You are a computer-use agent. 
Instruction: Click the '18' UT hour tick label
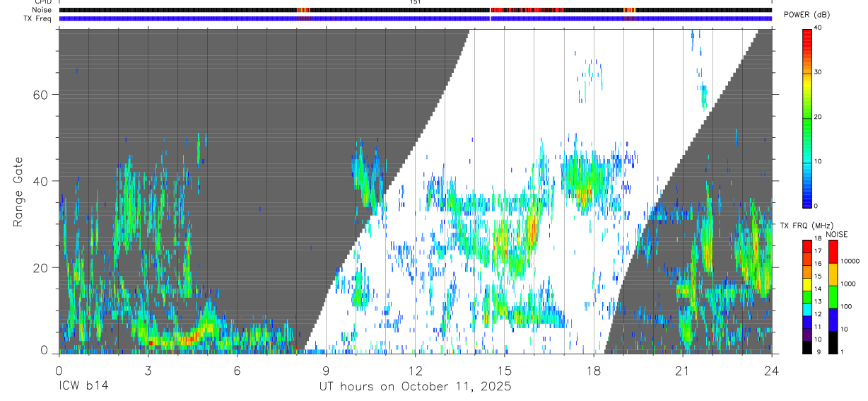[593, 370]
